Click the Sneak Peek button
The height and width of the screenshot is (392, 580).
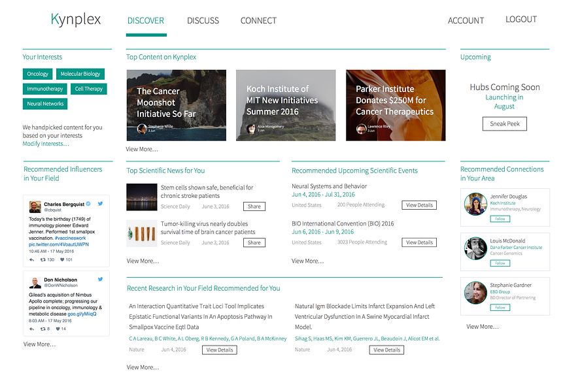505,123
